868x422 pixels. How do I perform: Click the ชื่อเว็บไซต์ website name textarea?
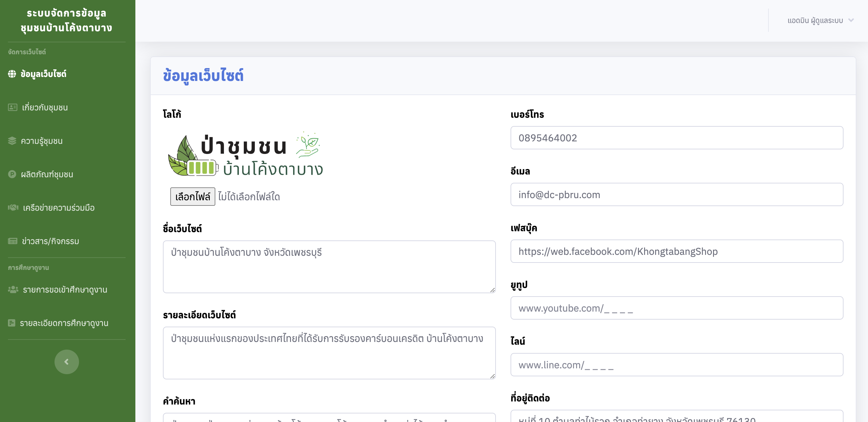329,267
